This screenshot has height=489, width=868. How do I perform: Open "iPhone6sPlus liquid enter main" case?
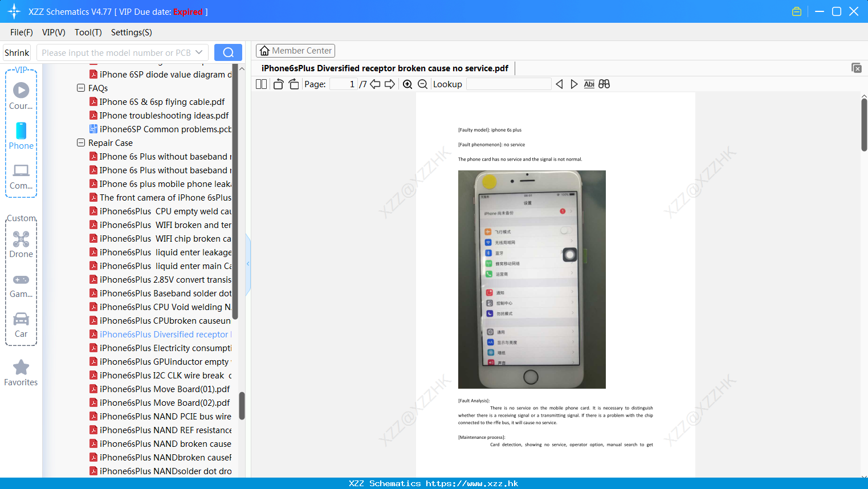(x=161, y=266)
